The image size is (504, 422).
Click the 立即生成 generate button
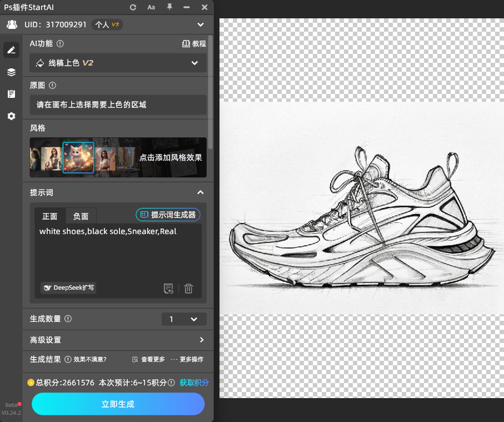[118, 404]
